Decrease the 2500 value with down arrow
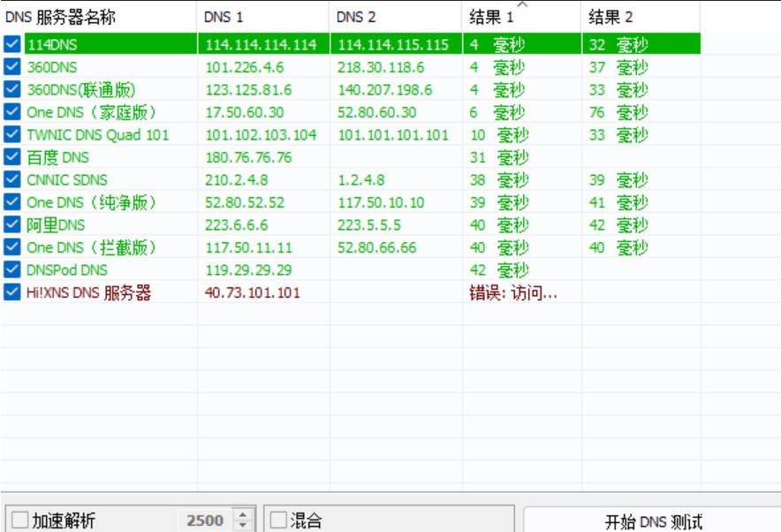This screenshot has width=781, height=532. point(243,525)
